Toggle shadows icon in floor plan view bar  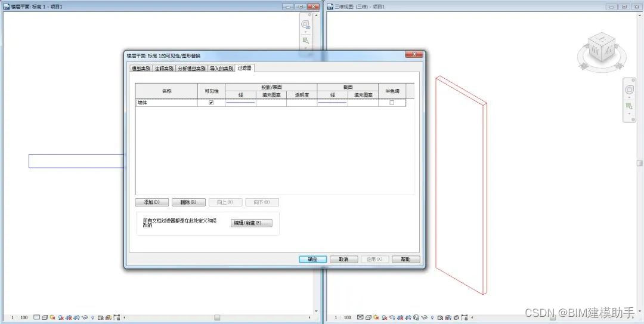pyautogui.click(x=61, y=317)
